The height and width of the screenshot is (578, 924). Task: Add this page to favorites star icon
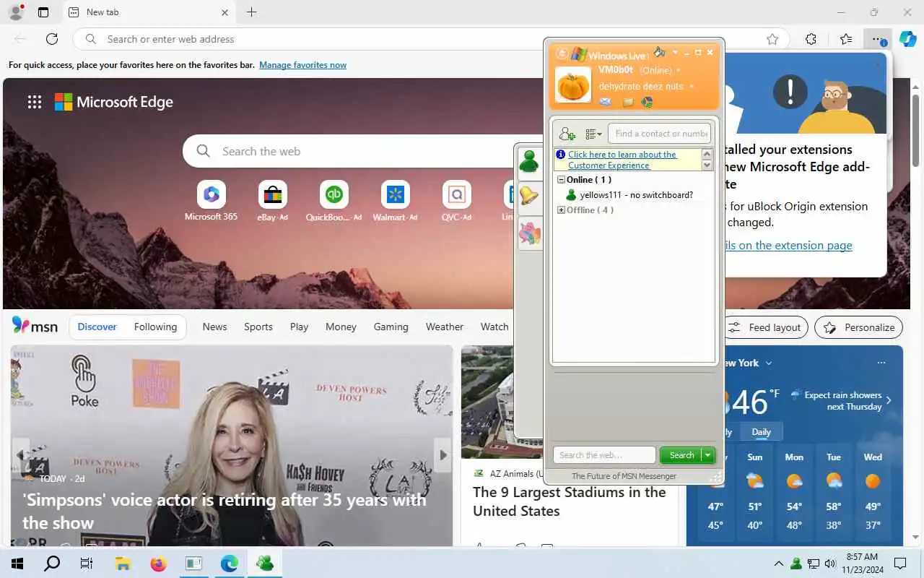coord(772,39)
